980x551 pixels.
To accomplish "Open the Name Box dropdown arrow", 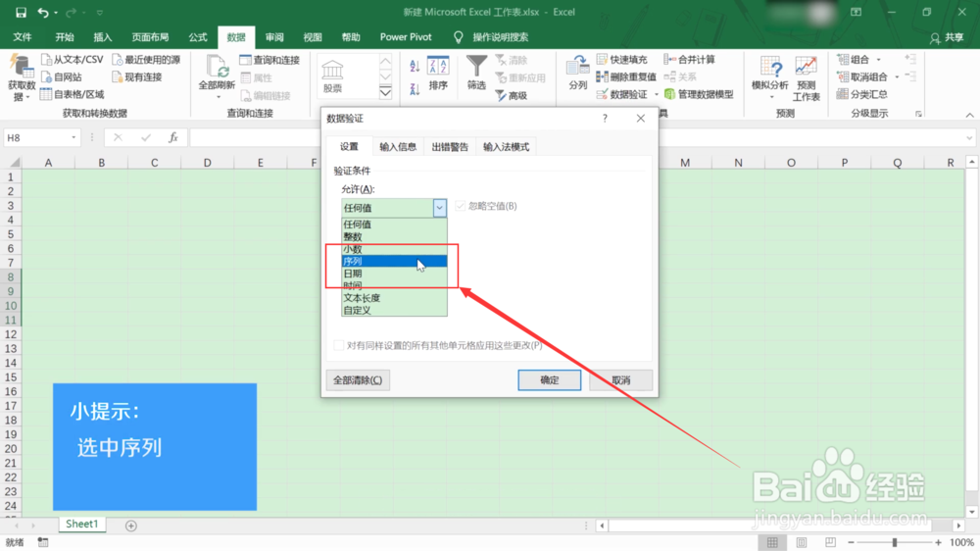I will click(x=73, y=137).
